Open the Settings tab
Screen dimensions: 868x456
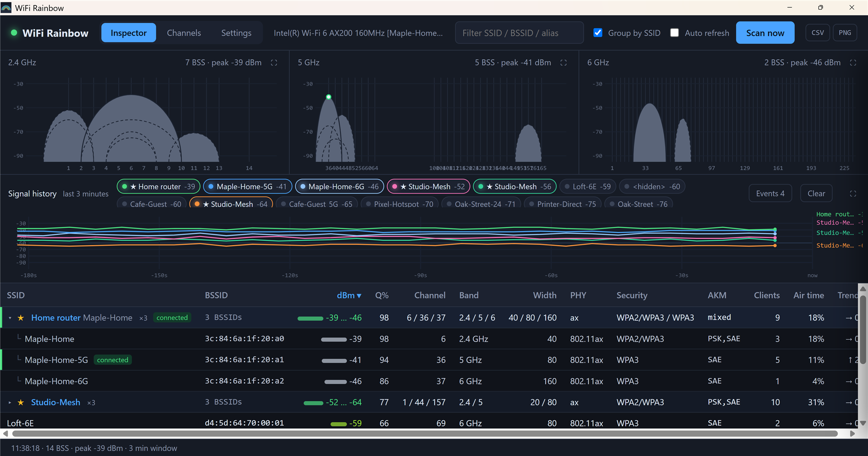coord(236,33)
